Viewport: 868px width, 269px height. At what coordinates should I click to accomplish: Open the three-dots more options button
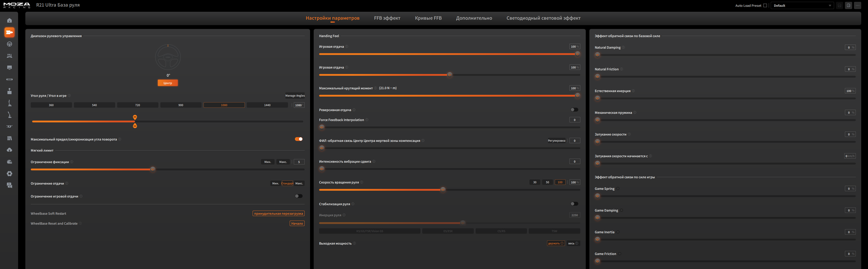tap(857, 5)
